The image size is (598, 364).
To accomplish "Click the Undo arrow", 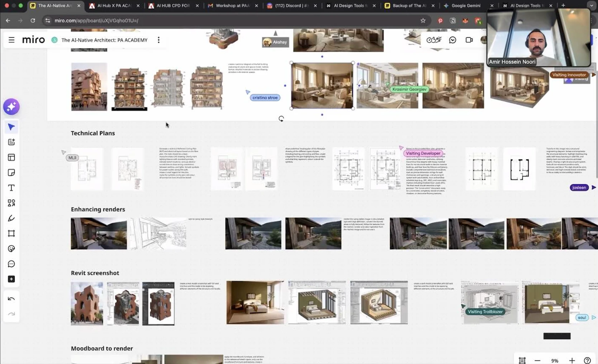I will (11, 299).
